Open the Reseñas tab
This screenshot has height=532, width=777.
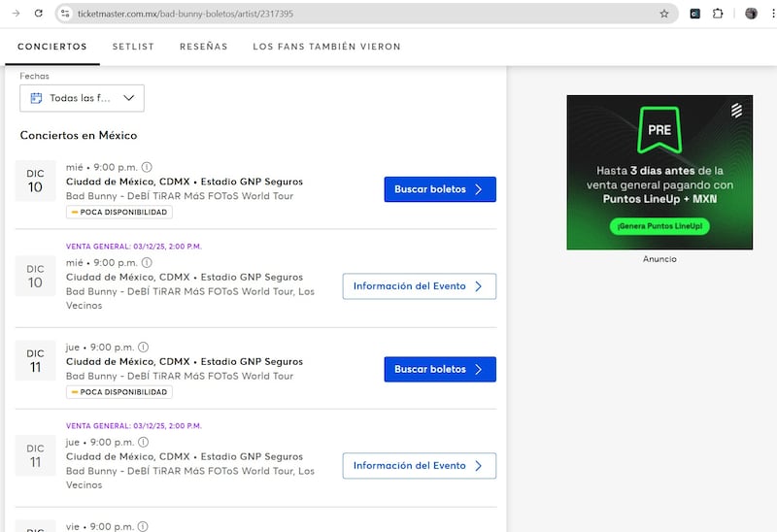click(203, 47)
